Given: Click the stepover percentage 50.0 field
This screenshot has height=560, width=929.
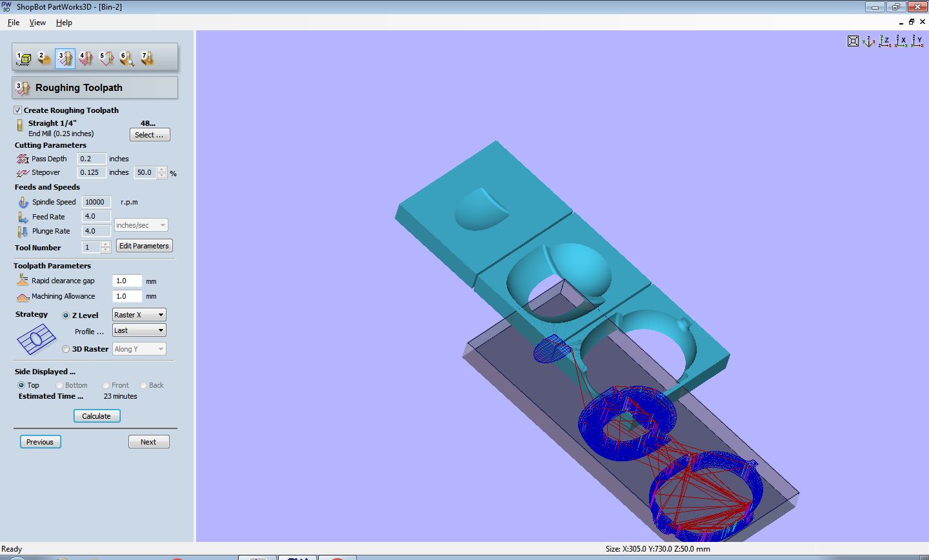Looking at the screenshot, I should pos(145,173).
